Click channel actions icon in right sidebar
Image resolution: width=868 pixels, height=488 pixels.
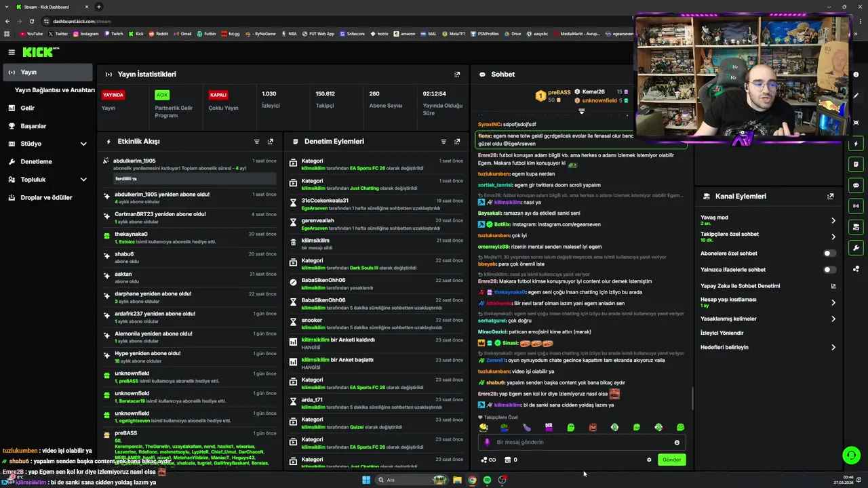pyautogui.click(x=856, y=227)
